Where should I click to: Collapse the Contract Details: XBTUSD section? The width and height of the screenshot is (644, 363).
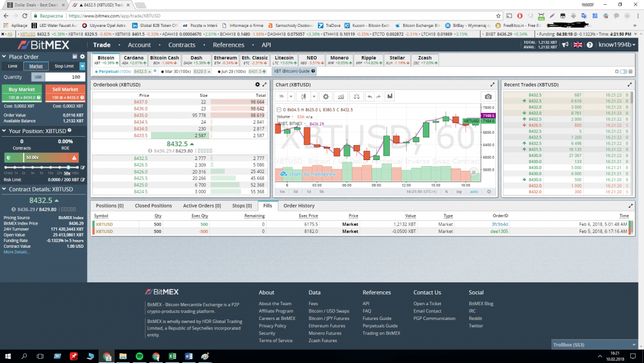pos(5,189)
